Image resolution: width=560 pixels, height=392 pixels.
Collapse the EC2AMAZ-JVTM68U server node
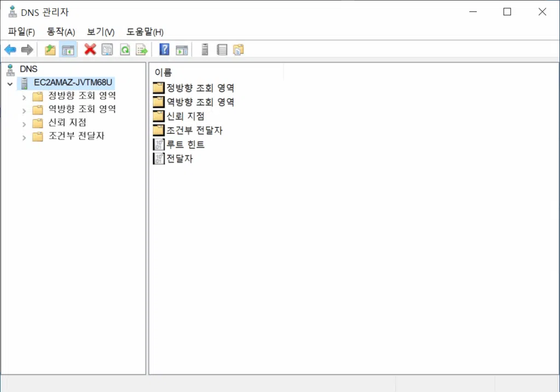point(10,84)
